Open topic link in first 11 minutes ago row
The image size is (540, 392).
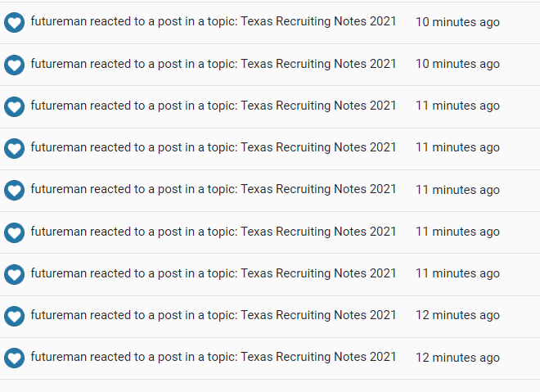pyautogui.click(x=318, y=106)
